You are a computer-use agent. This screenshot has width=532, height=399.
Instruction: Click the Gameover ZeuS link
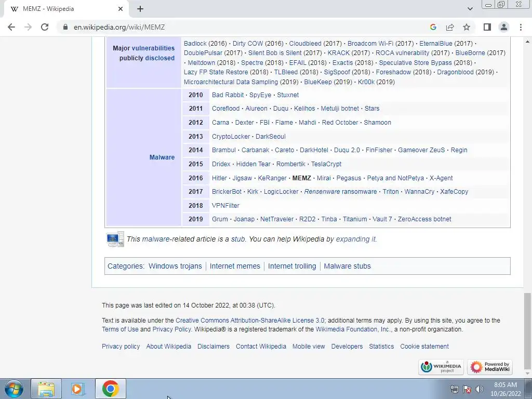[x=421, y=150]
